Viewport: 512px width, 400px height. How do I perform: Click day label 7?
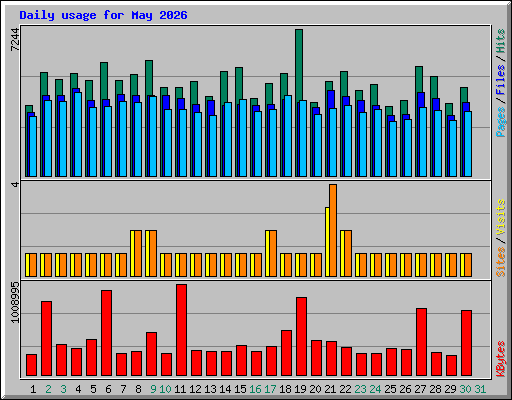(x=123, y=389)
